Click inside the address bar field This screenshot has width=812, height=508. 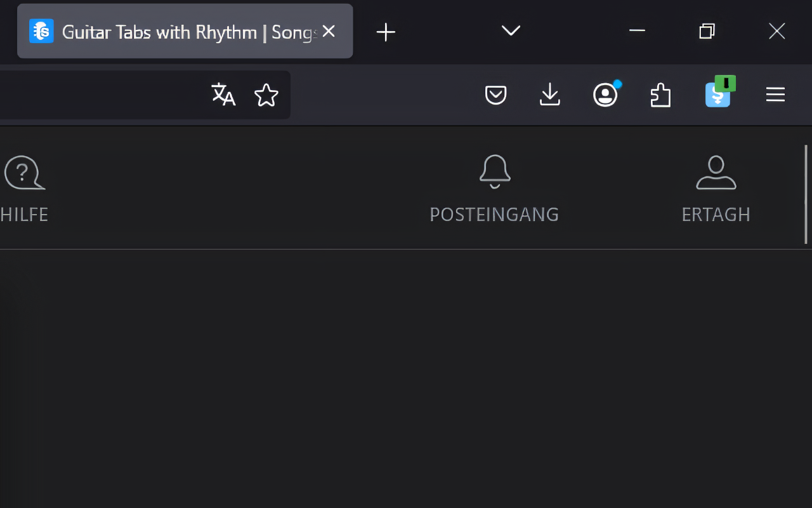[101, 95]
